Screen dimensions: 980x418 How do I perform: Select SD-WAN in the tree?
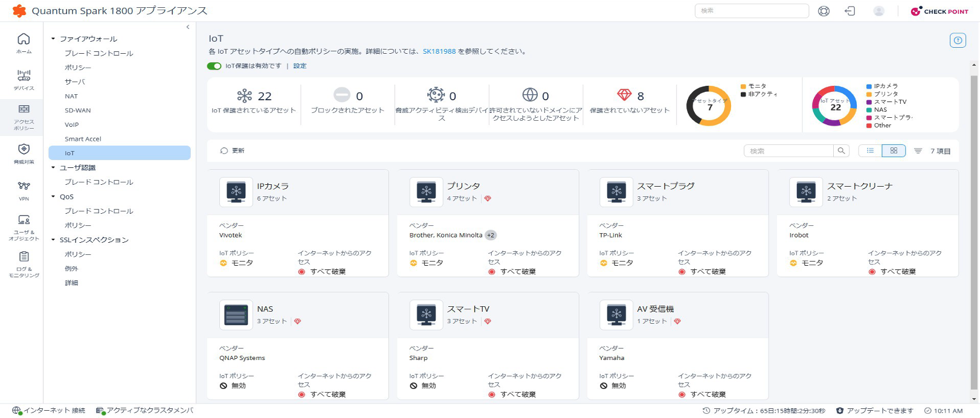78,111
